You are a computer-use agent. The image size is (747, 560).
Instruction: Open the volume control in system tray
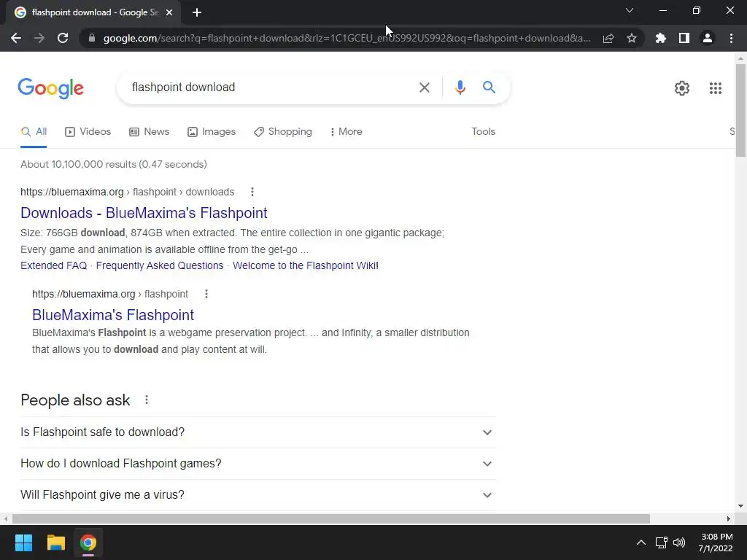[x=679, y=542]
